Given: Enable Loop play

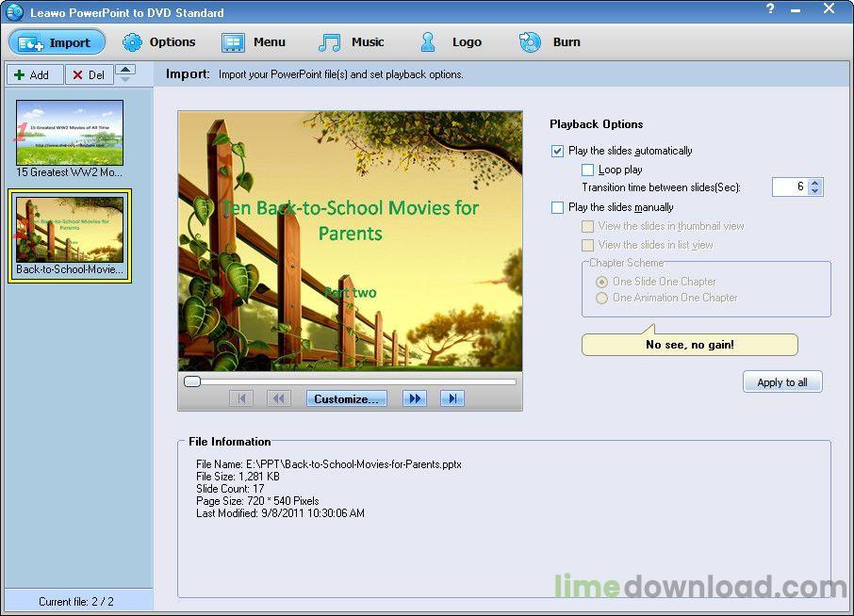Looking at the screenshot, I should tap(587, 169).
